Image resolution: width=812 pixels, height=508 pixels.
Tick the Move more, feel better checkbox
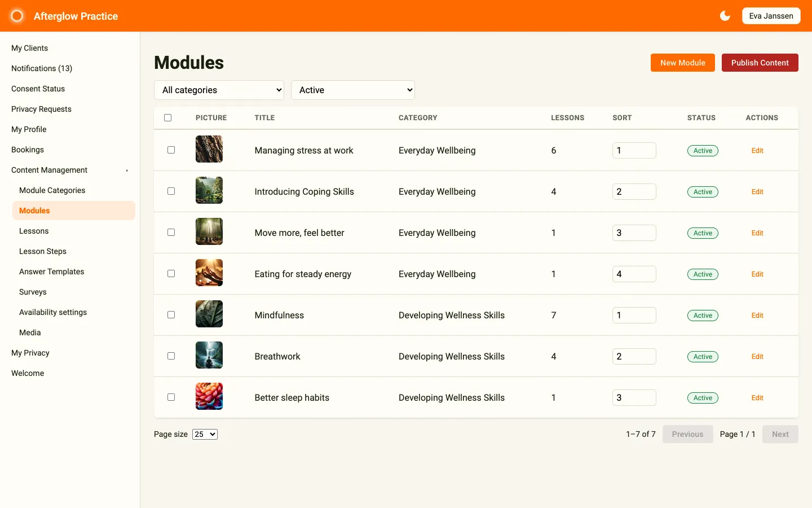(171, 233)
